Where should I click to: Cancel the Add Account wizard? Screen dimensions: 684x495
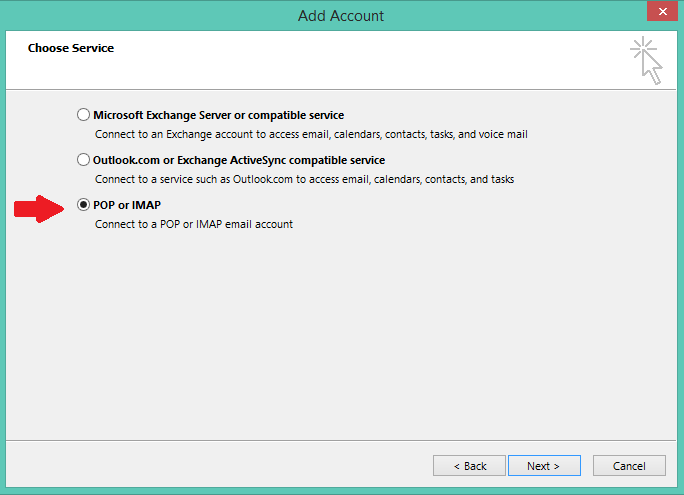tap(629, 466)
